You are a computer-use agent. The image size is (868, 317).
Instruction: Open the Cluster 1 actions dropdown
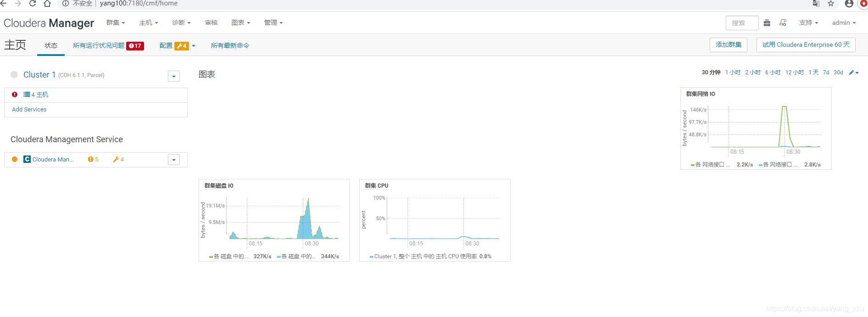(174, 76)
